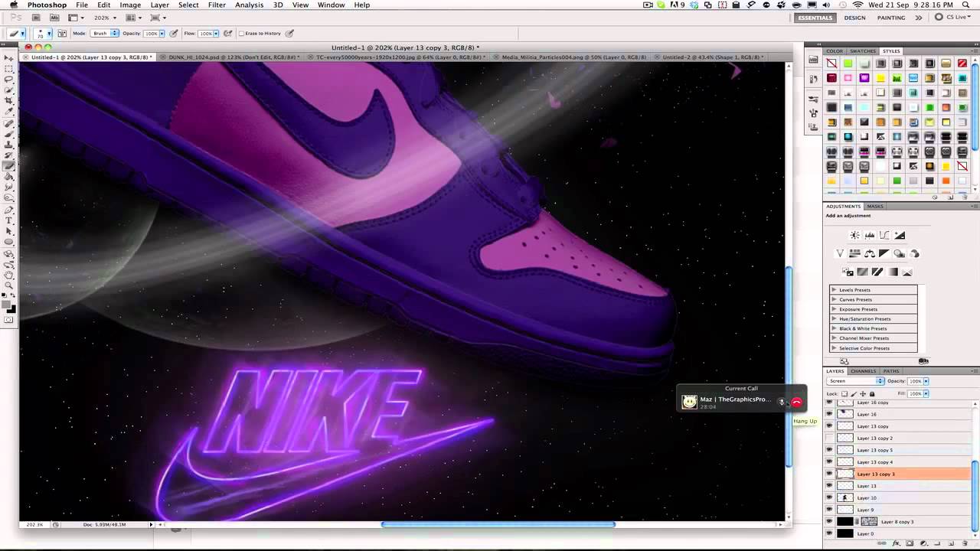Select the Type tool

click(8, 220)
